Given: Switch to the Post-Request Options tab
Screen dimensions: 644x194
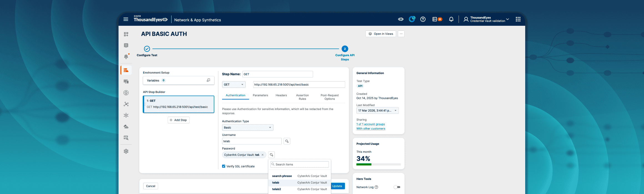Looking at the screenshot, I should coord(329,97).
